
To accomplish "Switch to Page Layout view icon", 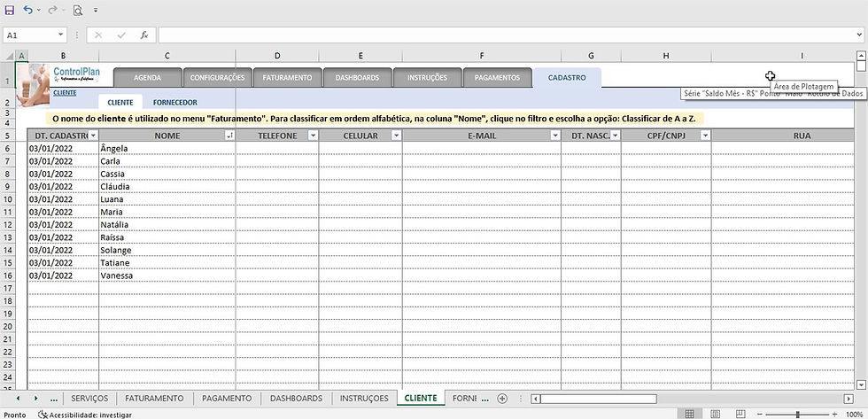I will pyautogui.click(x=716, y=414).
